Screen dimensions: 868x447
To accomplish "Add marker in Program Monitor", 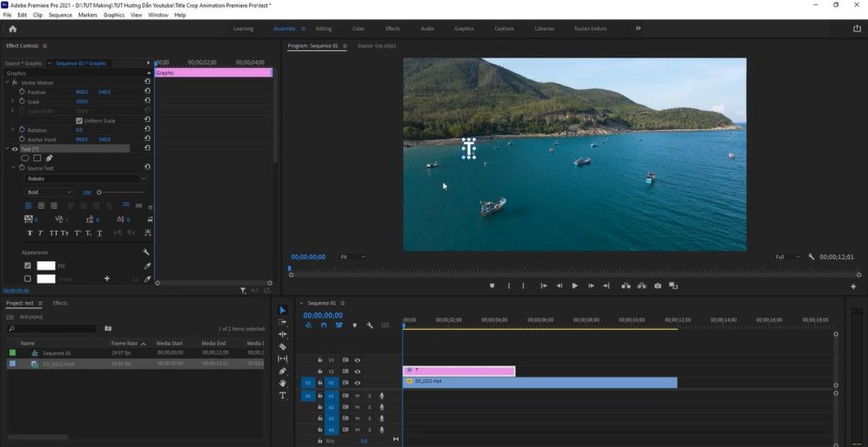I will coord(492,286).
